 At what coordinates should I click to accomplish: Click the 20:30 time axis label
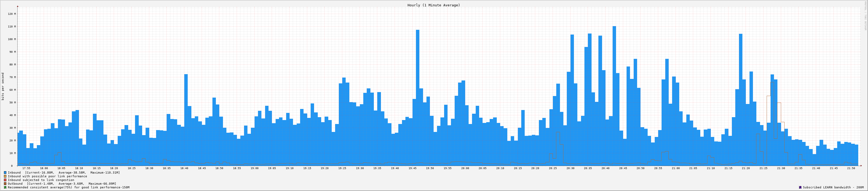[570, 168]
